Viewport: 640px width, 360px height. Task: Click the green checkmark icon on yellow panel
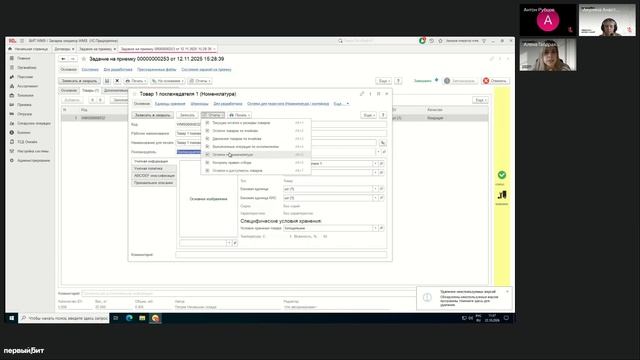click(x=502, y=175)
